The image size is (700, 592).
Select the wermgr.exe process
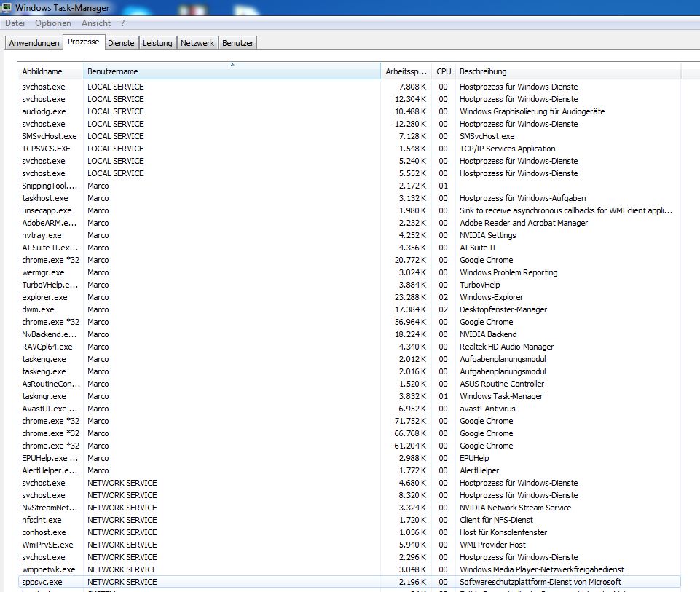[350, 272]
